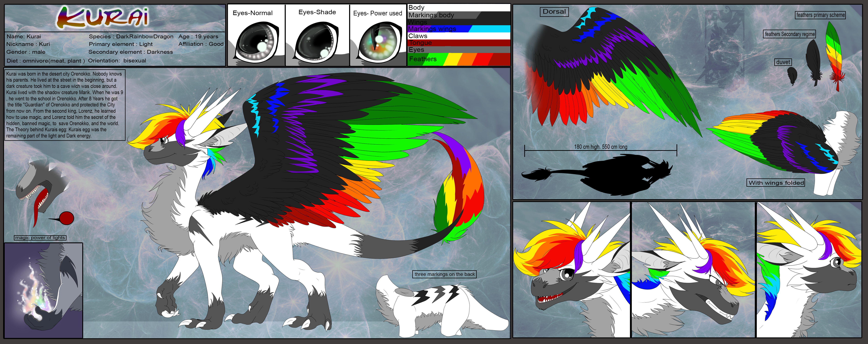Viewport: 868px width, 344px height.
Task: Open the magic power of lights panel
Action: pyautogui.click(x=43, y=290)
